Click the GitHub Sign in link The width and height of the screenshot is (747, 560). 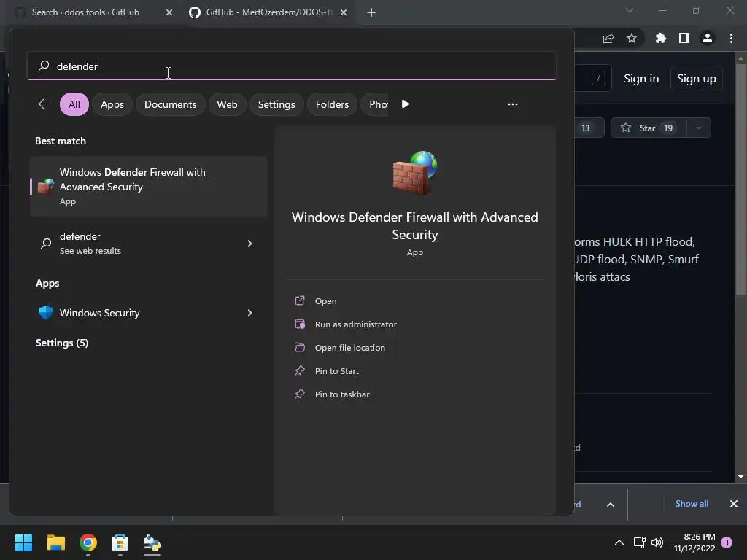pyautogui.click(x=641, y=79)
